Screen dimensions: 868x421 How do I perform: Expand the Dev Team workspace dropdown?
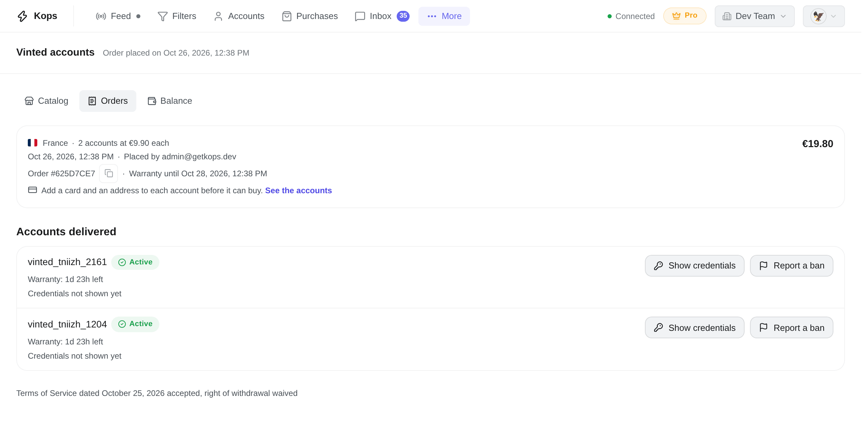point(754,16)
